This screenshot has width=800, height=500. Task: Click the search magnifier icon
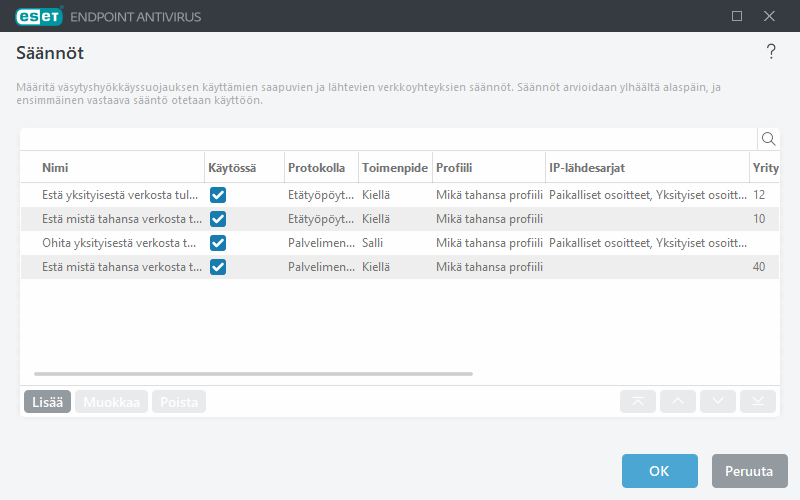pyautogui.click(x=768, y=139)
